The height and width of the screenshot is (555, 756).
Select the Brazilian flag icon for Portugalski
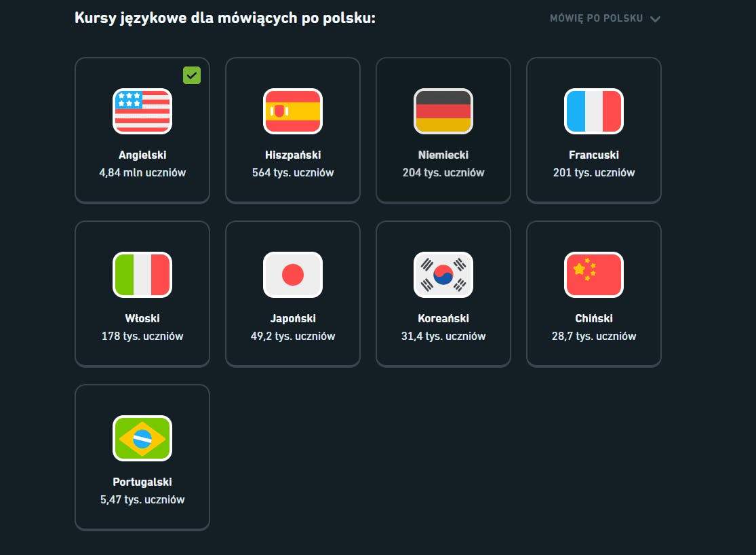142,438
